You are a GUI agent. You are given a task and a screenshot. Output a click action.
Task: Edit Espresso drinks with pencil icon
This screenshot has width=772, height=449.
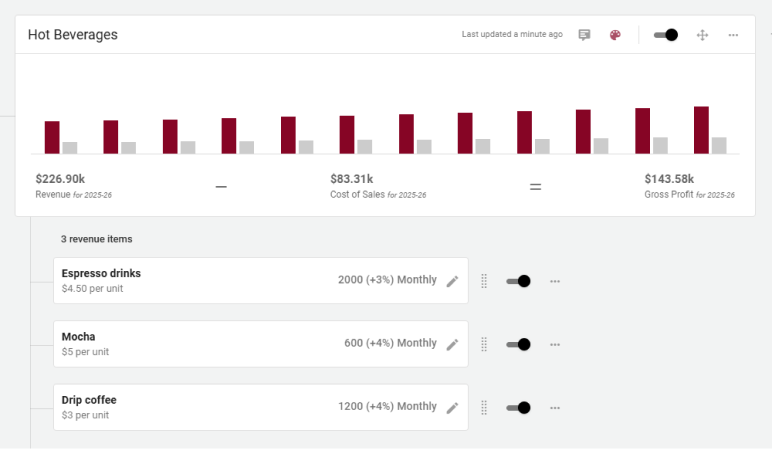coord(452,281)
